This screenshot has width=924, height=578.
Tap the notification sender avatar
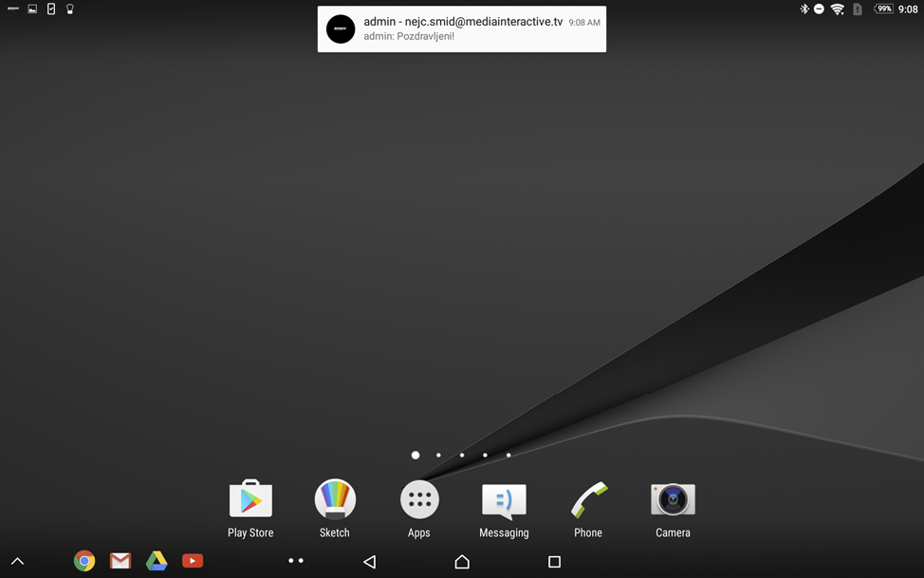[x=341, y=28]
